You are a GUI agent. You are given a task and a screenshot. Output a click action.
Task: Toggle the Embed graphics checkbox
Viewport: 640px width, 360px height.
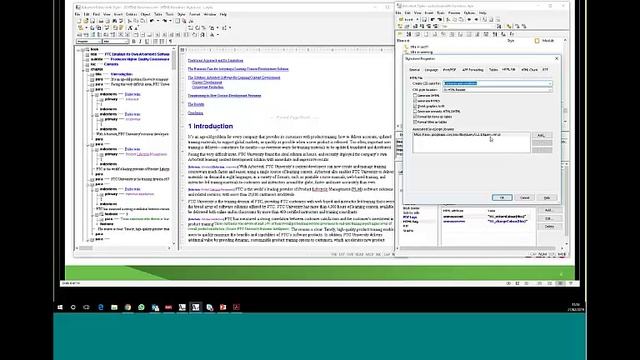(x=415, y=106)
